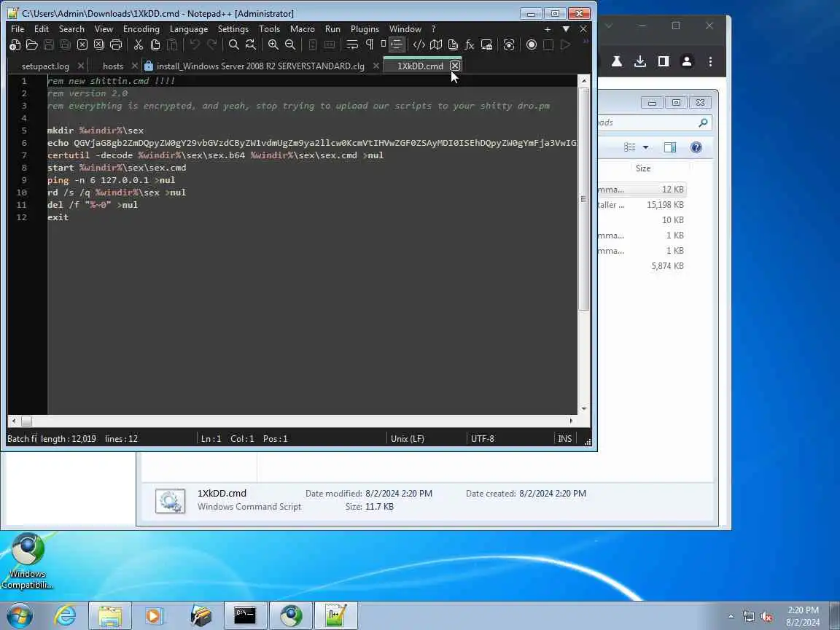The width and height of the screenshot is (840, 630).
Task: Open the Settings menu
Action: click(x=233, y=29)
